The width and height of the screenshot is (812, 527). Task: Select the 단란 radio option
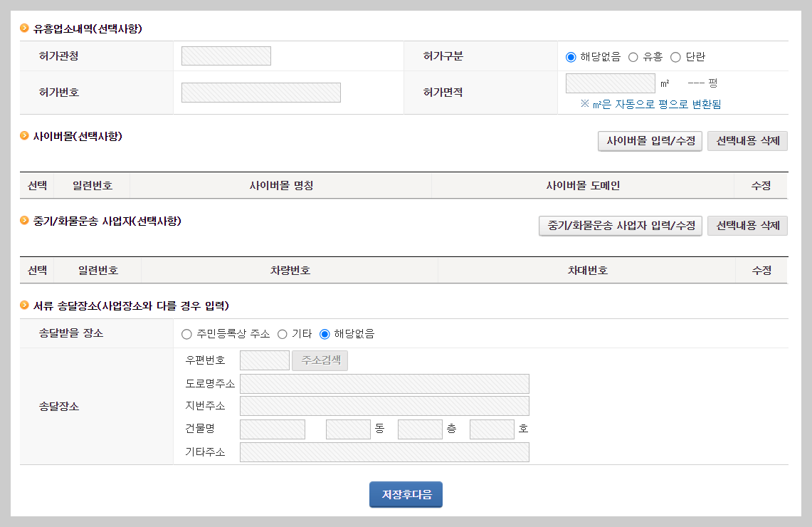675,56
